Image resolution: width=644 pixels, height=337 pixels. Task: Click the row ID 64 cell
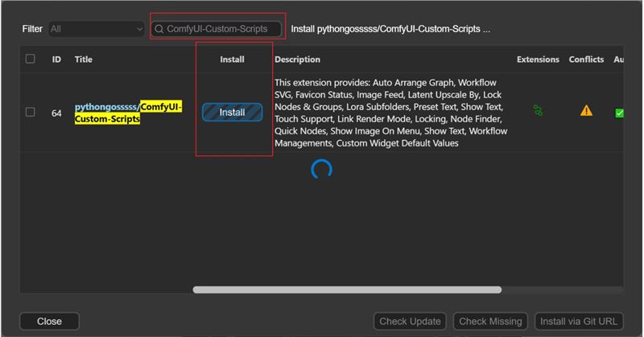coord(56,113)
